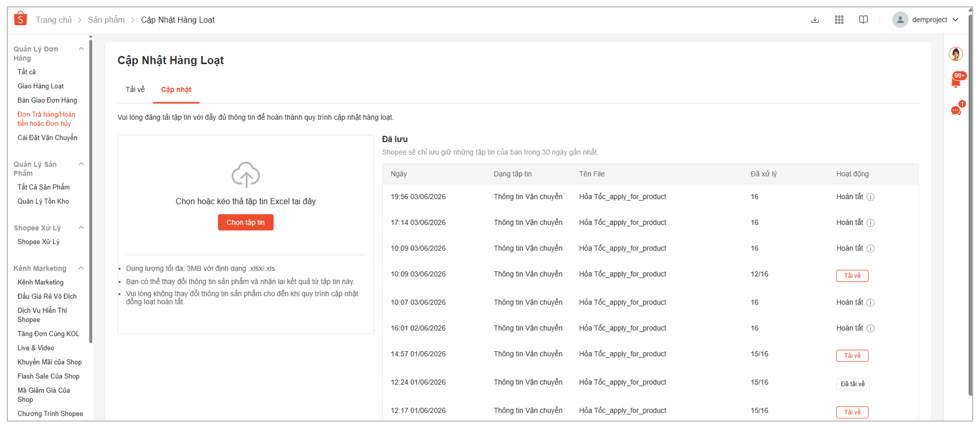Collapse the Shopee Xử Lý section chevron
The image size is (980, 428).
click(81, 227)
